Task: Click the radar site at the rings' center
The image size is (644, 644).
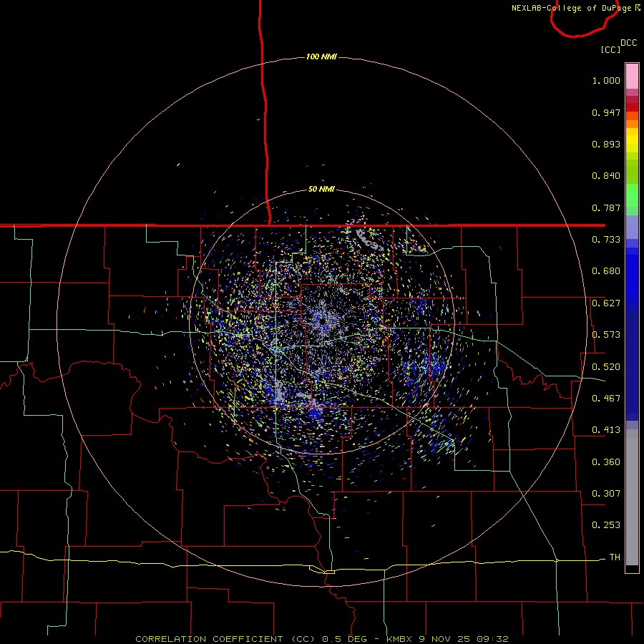Action: (x=323, y=320)
